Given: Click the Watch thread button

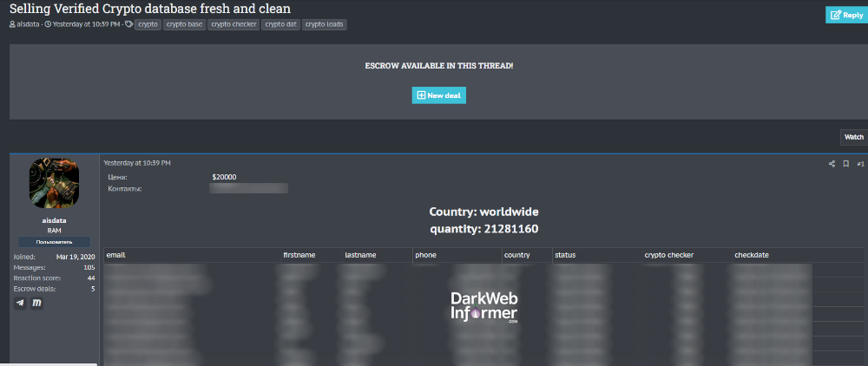Looking at the screenshot, I should (853, 137).
